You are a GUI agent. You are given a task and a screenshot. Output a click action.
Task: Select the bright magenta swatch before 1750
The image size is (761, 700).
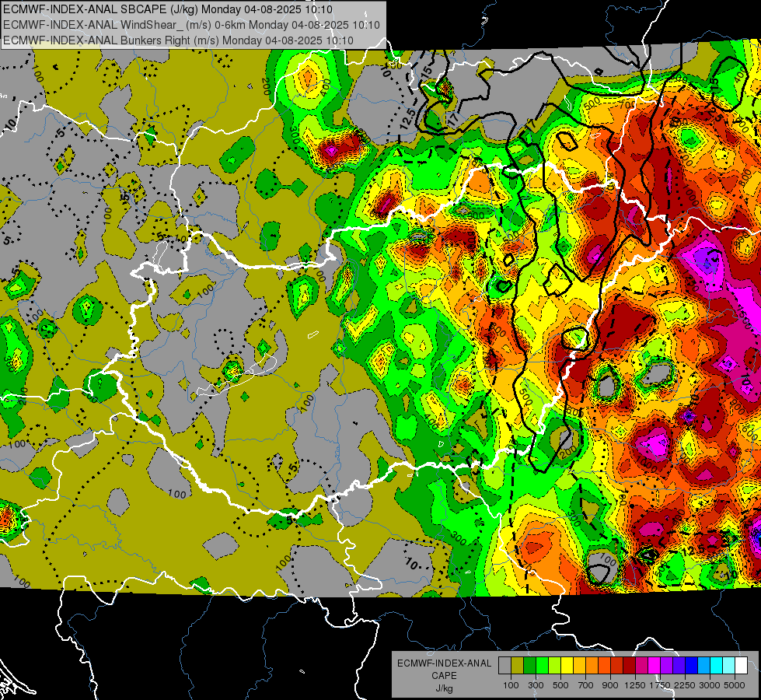(655, 666)
